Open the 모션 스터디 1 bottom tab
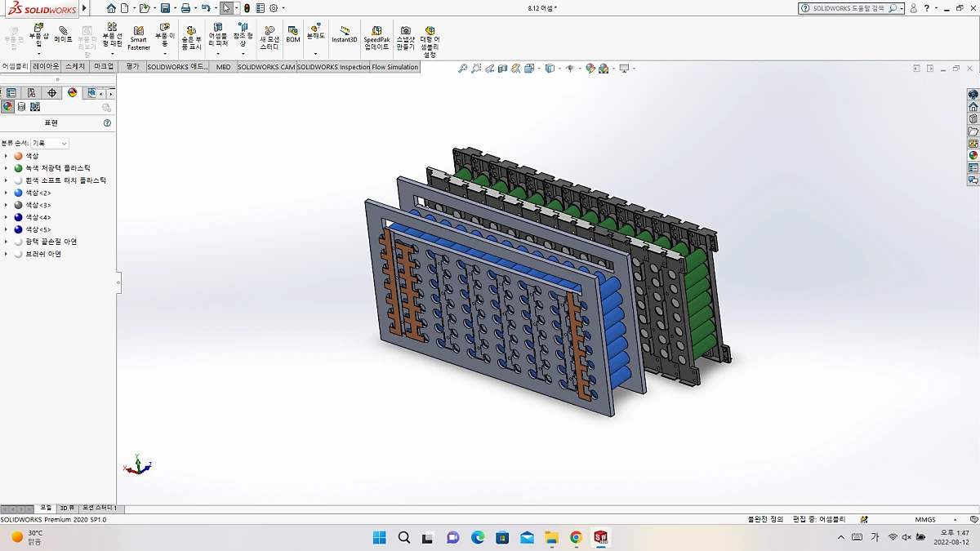Image resolution: width=980 pixels, height=551 pixels. [100, 508]
